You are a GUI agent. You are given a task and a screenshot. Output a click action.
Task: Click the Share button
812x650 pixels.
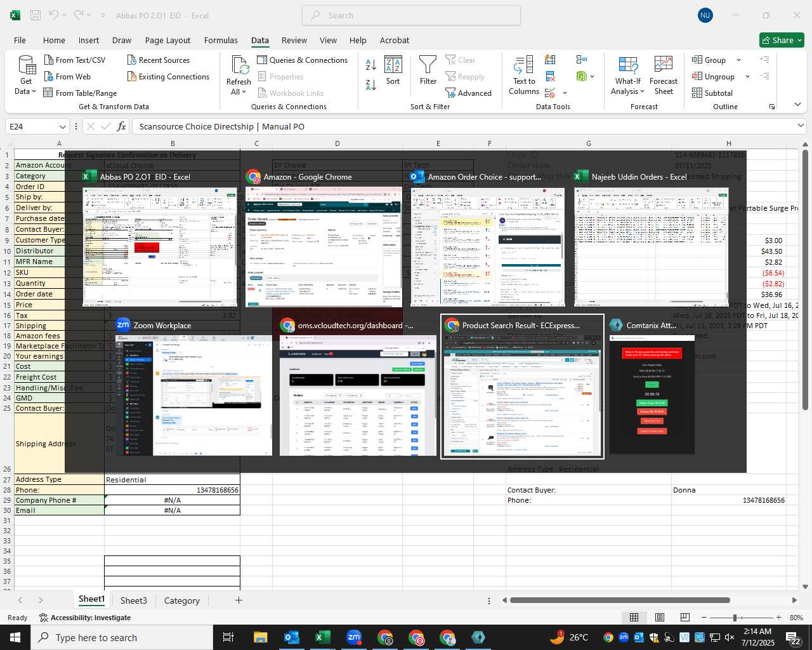tap(782, 40)
